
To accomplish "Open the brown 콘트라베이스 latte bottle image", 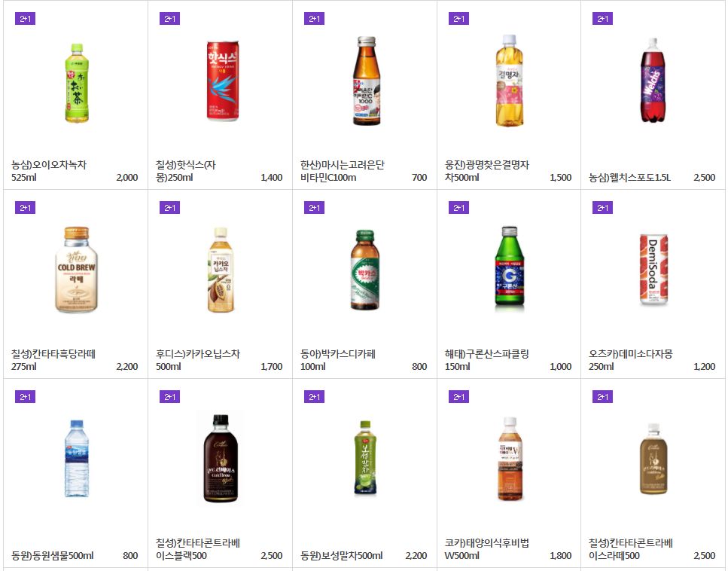I will [653, 459].
